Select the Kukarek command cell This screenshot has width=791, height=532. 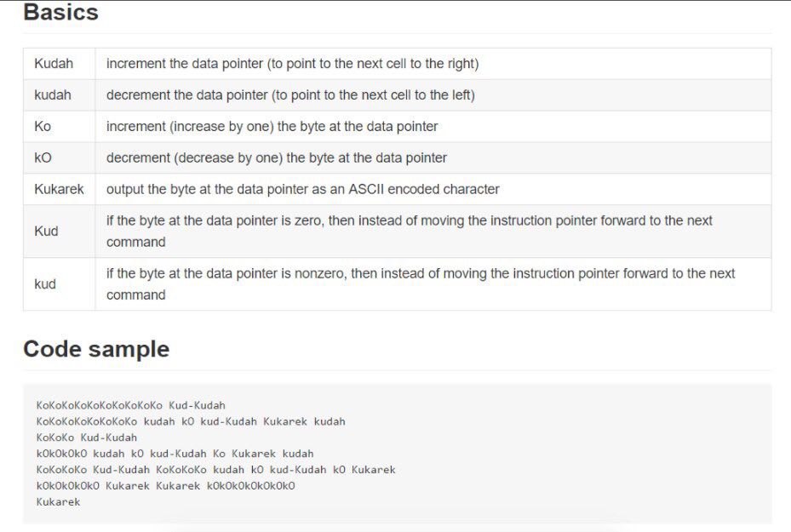pos(59,189)
